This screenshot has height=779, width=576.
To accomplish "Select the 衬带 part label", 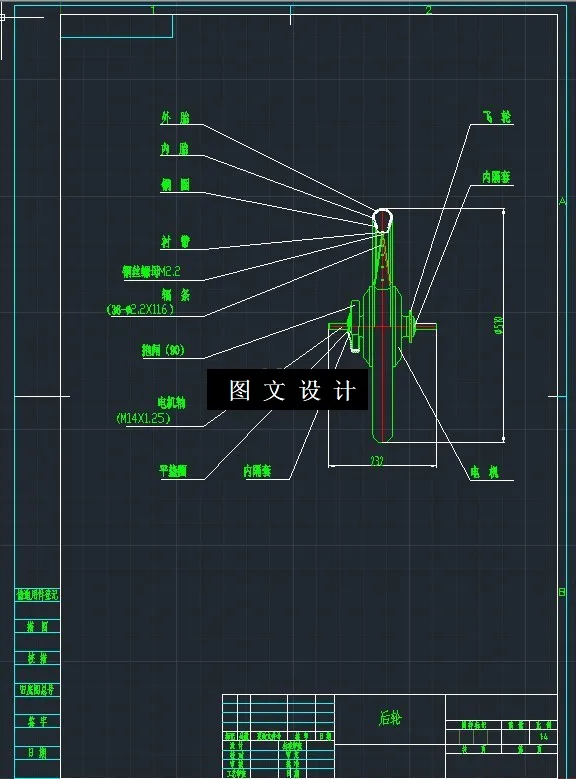I will [175, 241].
